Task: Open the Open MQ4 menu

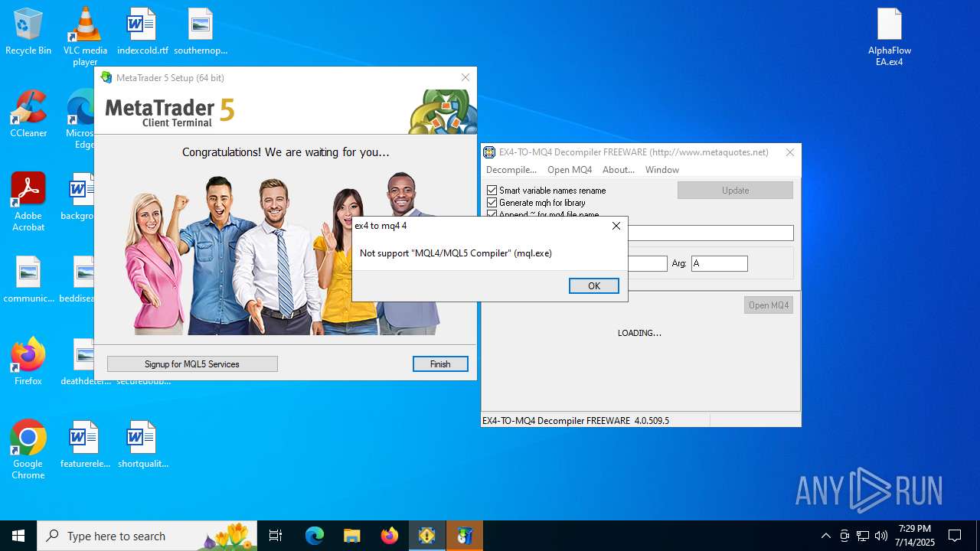Action: click(570, 170)
